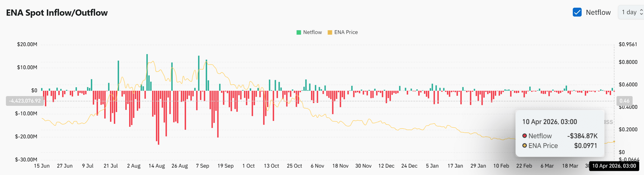Click the $20.00M left axis label
Image resolution: width=644 pixels, height=175 pixels.
27,44
